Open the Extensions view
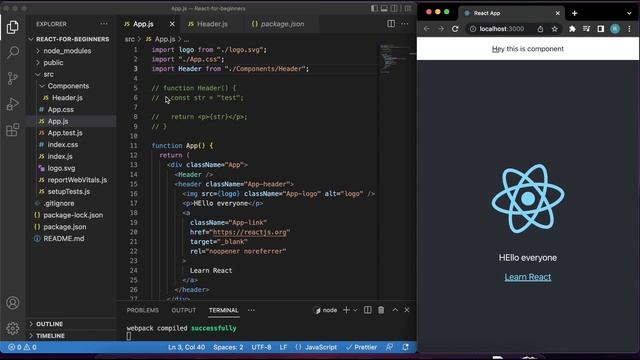The image size is (640, 360). 13,130
